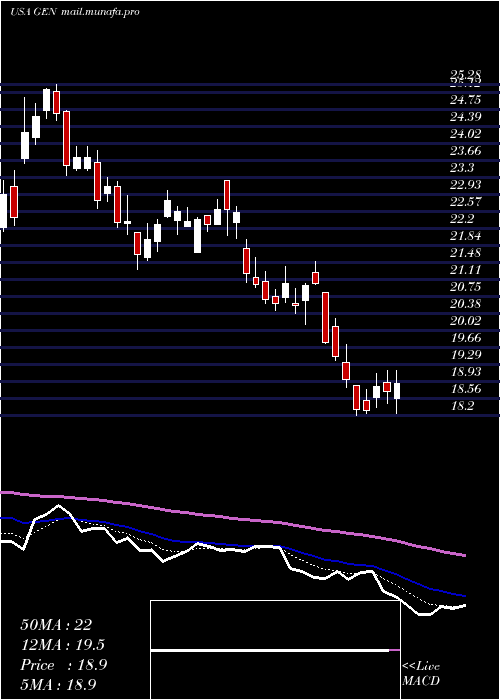Click the 20.38 price axis label
Image resolution: width=500 pixels, height=700 pixels.
(x=466, y=304)
